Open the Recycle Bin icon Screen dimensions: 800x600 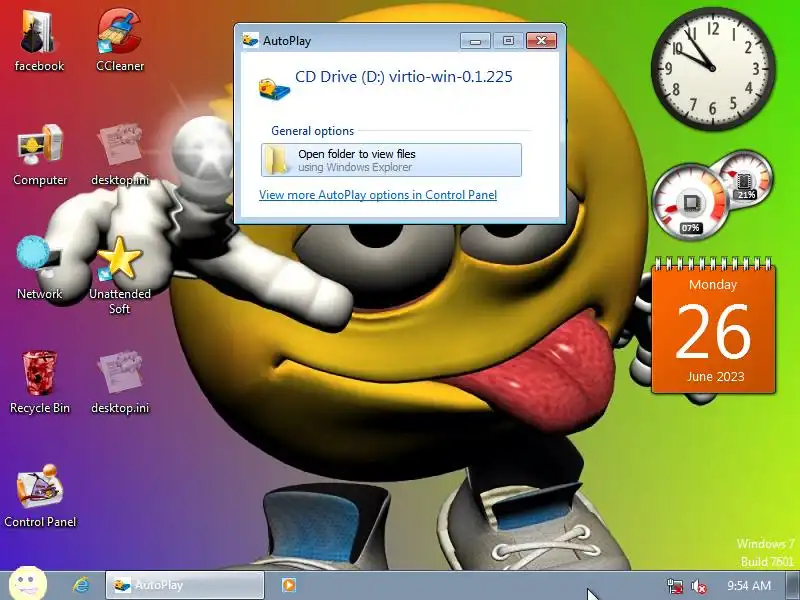40,382
